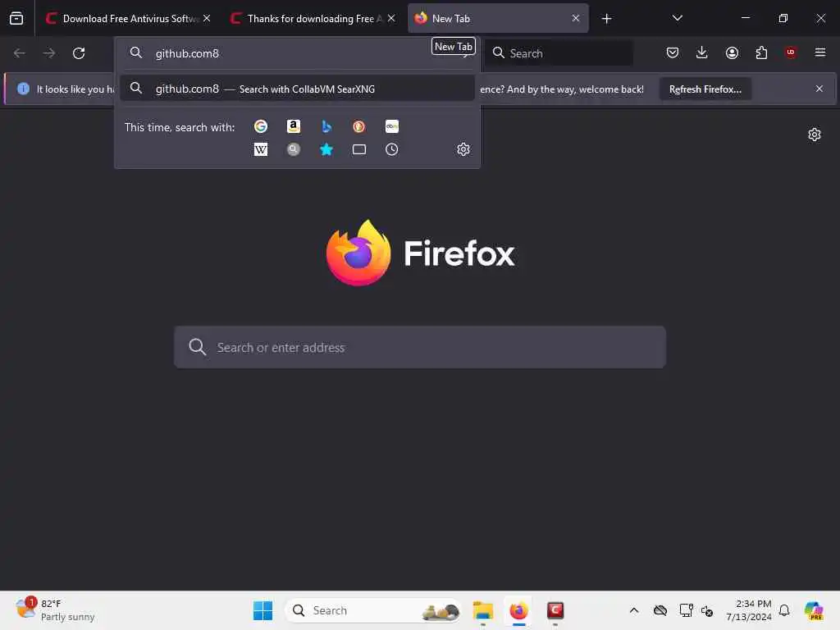Open the Extensions panel

tap(761, 52)
